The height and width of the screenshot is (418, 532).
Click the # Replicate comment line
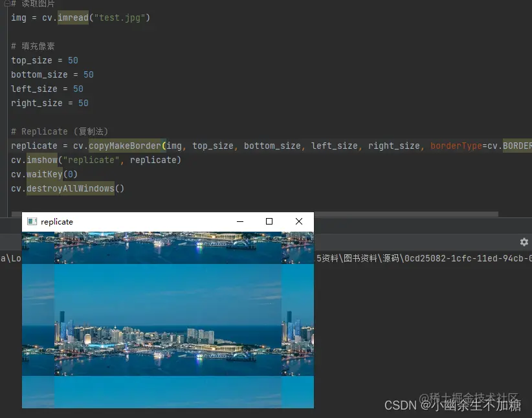pyautogui.click(x=60, y=131)
